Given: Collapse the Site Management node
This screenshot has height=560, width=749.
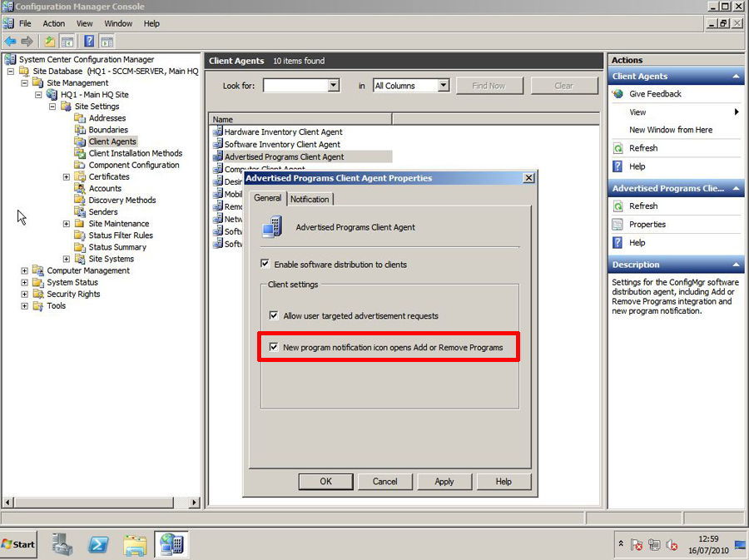Looking at the screenshot, I should (25, 82).
